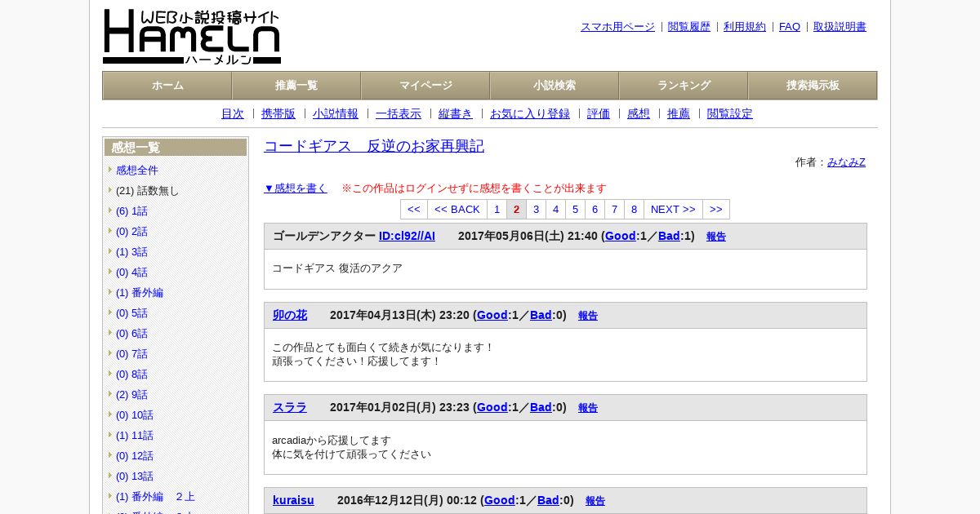
Task: Vote Good on ゴールデンアクター comment
Action: pyautogui.click(x=620, y=236)
